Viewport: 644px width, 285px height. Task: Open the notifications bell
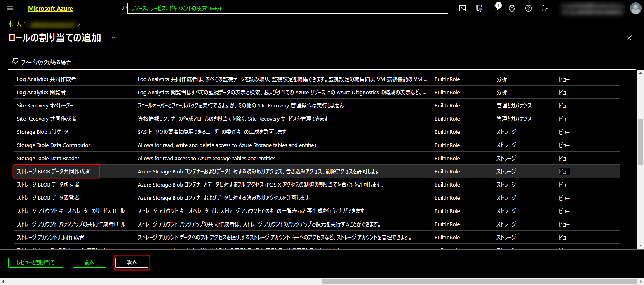(x=496, y=8)
